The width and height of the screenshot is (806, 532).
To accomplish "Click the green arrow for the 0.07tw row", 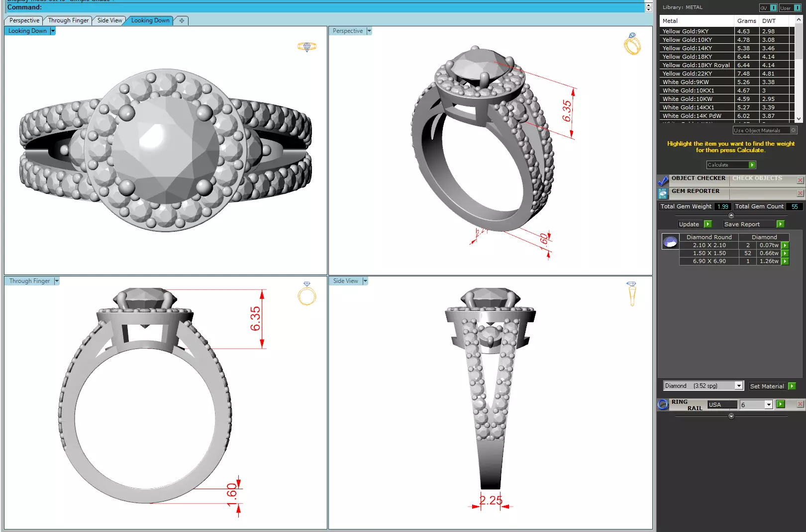I will (785, 246).
